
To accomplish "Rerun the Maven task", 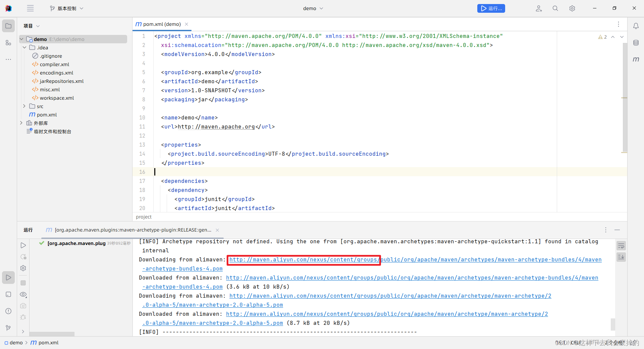I will [x=23, y=245].
